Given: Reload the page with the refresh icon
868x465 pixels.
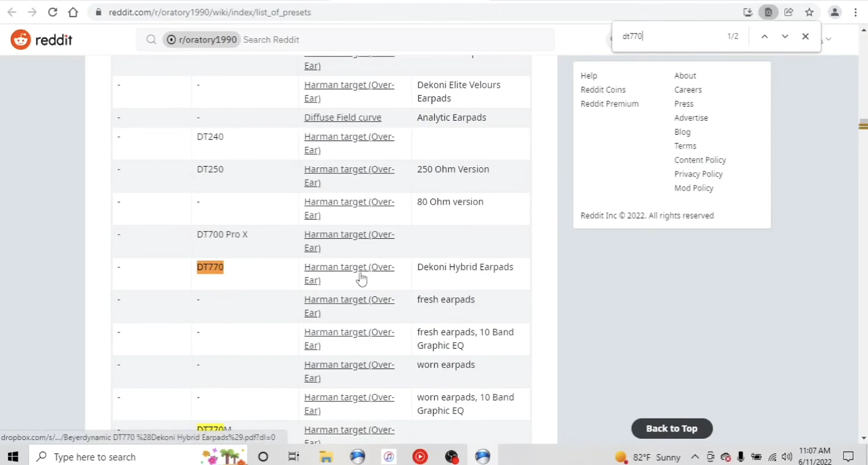Looking at the screenshot, I should pos(52,13).
